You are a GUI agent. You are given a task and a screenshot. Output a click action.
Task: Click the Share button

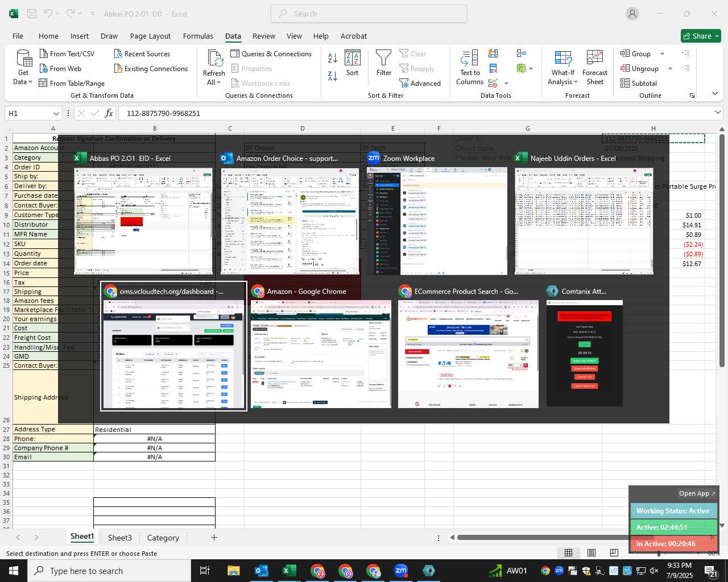[701, 36]
